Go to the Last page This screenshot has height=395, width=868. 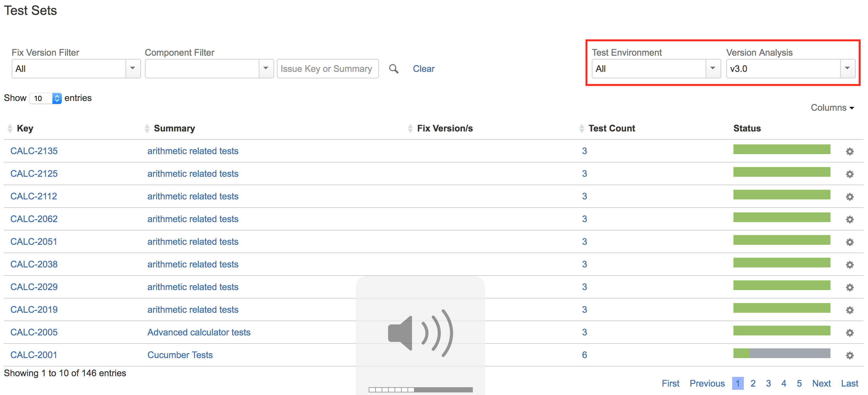850,384
